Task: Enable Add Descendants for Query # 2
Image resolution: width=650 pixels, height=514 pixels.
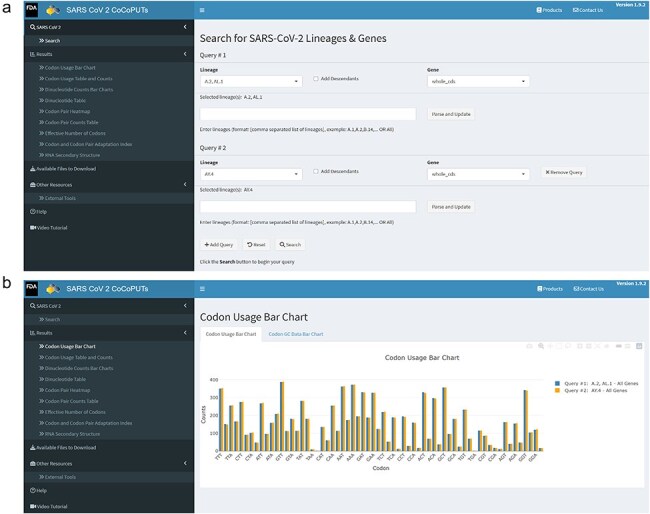Action: pyautogui.click(x=316, y=171)
